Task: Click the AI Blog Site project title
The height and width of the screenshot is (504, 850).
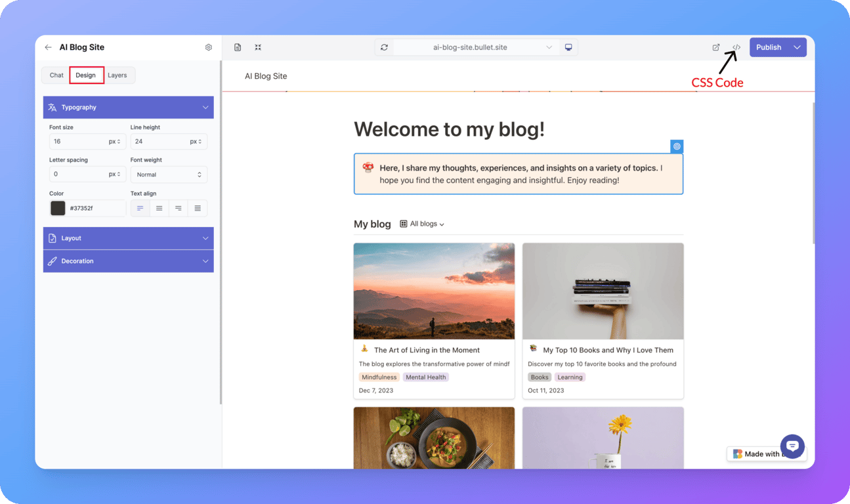Action: (82, 47)
